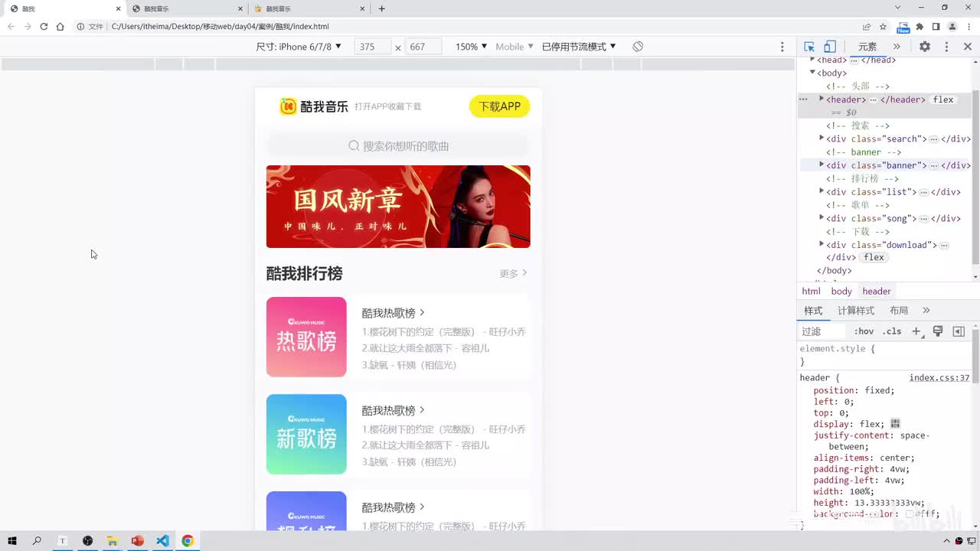Click the 国风新章 banner image
The image size is (980, 551).
pos(398,207)
